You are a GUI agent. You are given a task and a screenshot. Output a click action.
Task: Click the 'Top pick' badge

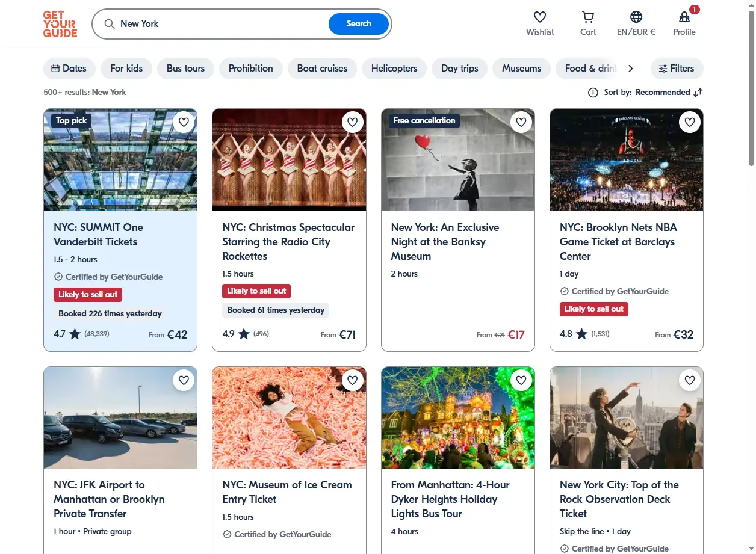click(x=71, y=121)
